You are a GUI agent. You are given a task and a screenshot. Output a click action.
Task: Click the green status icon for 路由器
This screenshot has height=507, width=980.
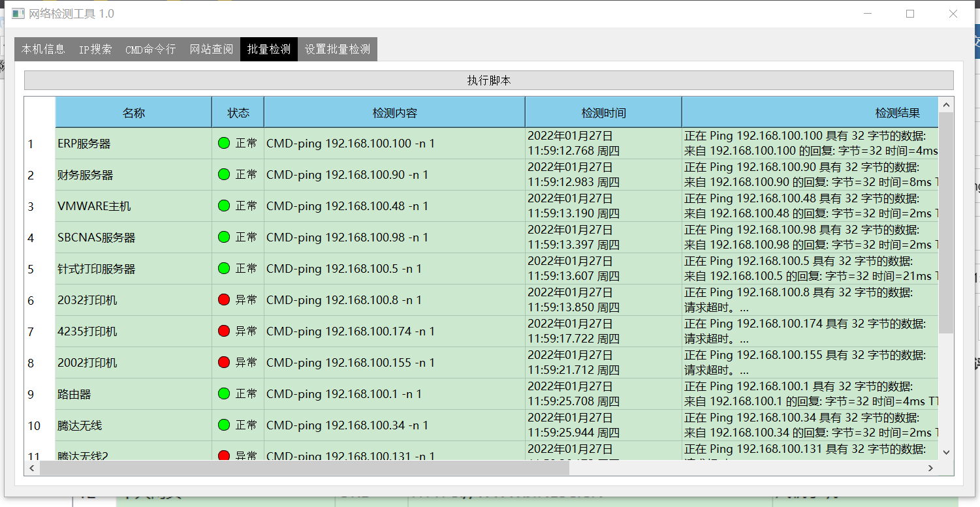224,393
